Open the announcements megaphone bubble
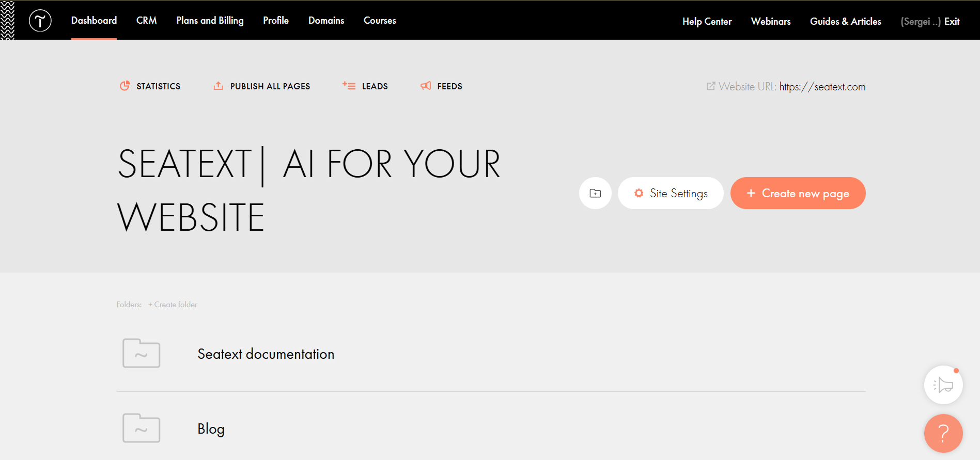Image resolution: width=980 pixels, height=460 pixels. [943, 385]
